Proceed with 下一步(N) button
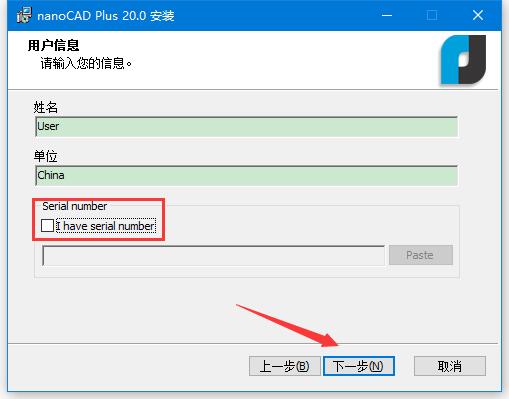509x399 pixels. pyautogui.click(x=359, y=366)
